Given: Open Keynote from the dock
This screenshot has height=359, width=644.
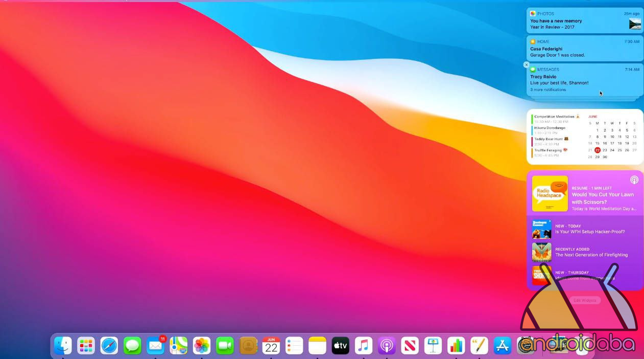Looking at the screenshot, I should (433, 346).
